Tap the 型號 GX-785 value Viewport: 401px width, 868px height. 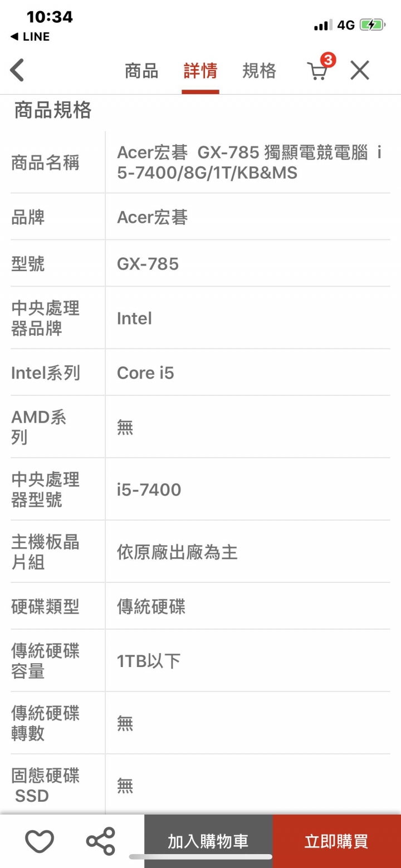[x=148, y=263]
